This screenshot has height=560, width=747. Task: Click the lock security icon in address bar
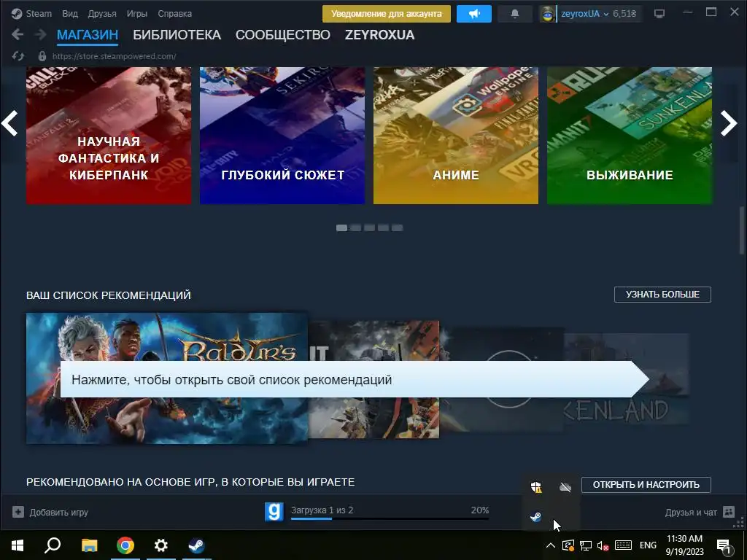pyautogui.click(x=42, y=56)
